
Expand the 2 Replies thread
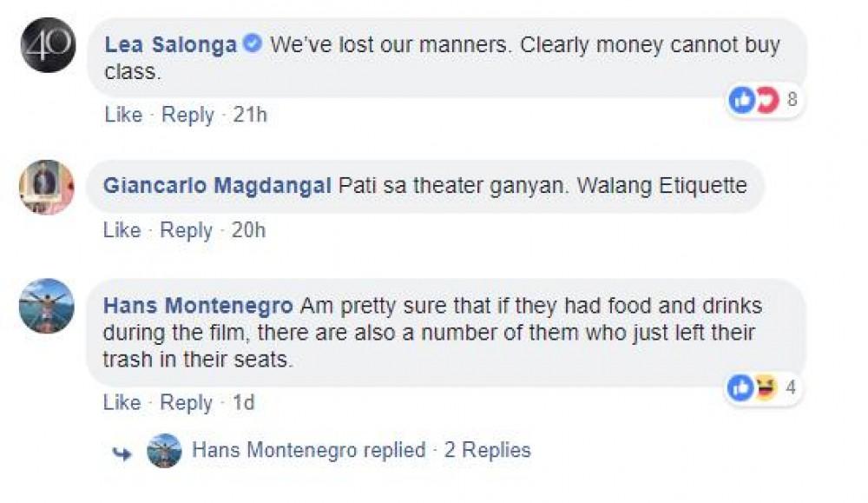[x=487, y=450]
